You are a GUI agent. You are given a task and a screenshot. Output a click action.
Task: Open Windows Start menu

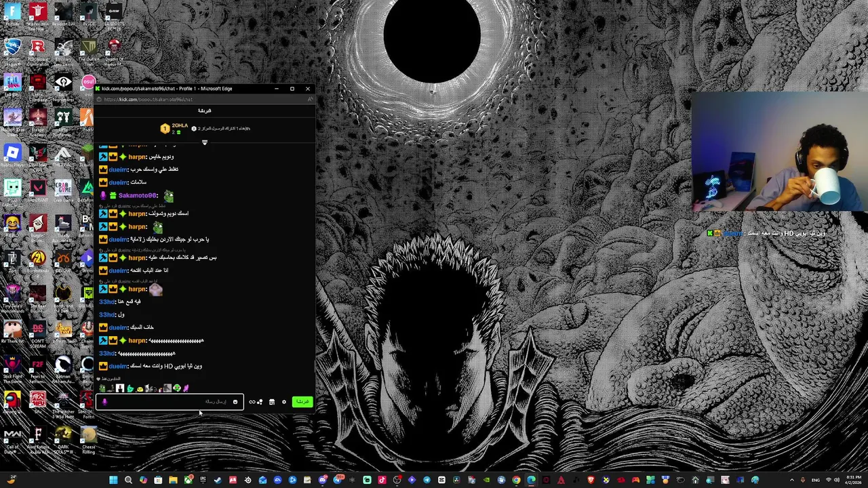[113, 480]
